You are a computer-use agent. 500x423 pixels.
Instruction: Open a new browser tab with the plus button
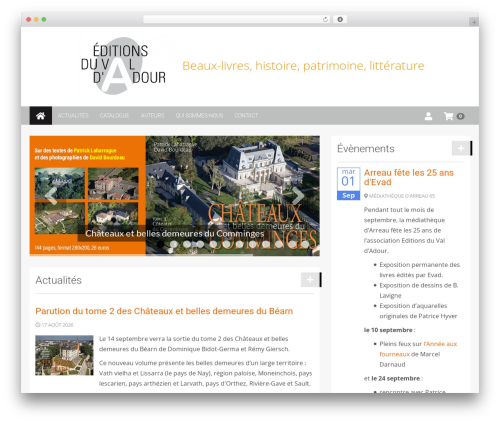(x=474, y=22)
